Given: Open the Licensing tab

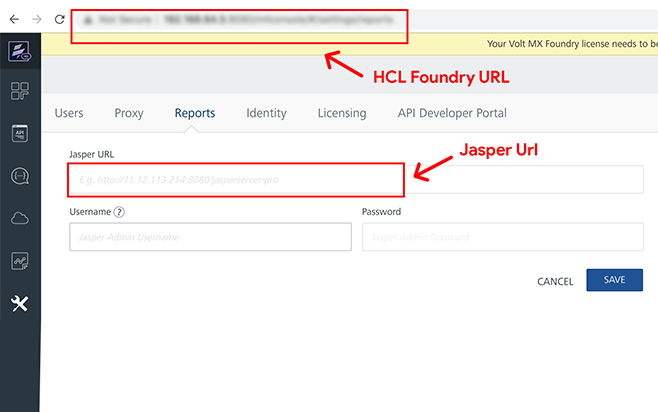Looking at the screenshot, I should coord(342,113).
